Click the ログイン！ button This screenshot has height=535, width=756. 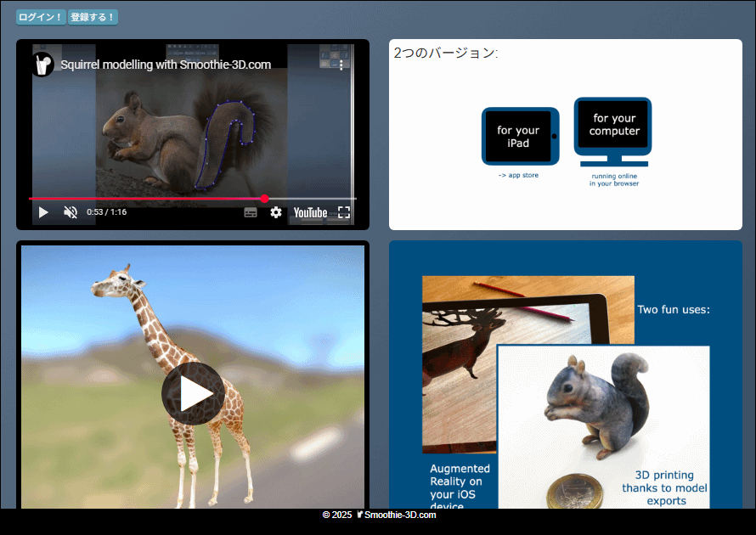(x=41, y=17)
